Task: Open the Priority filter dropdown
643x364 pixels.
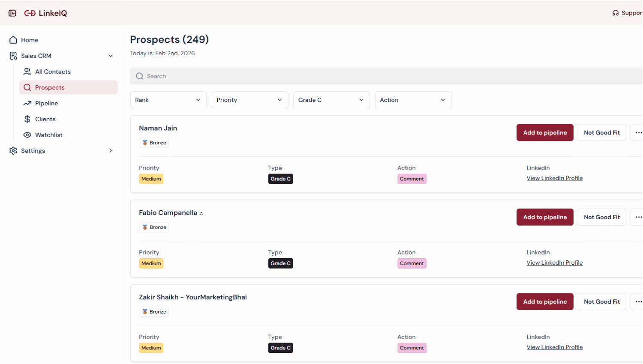Action: pos(249,100)
